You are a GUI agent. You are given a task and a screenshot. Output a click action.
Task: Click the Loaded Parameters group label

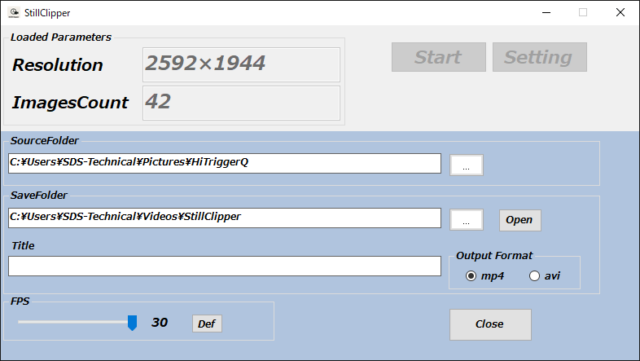(x=60, y=37)
